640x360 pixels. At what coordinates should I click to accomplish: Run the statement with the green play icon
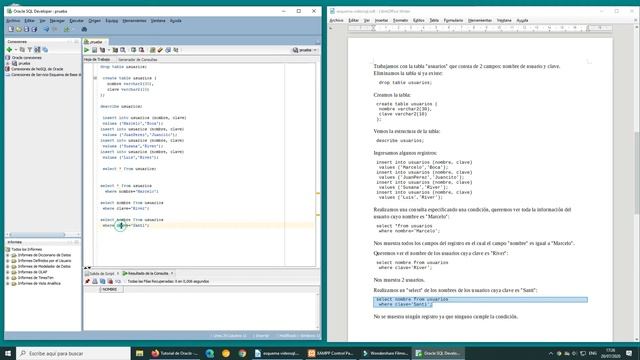87,50
